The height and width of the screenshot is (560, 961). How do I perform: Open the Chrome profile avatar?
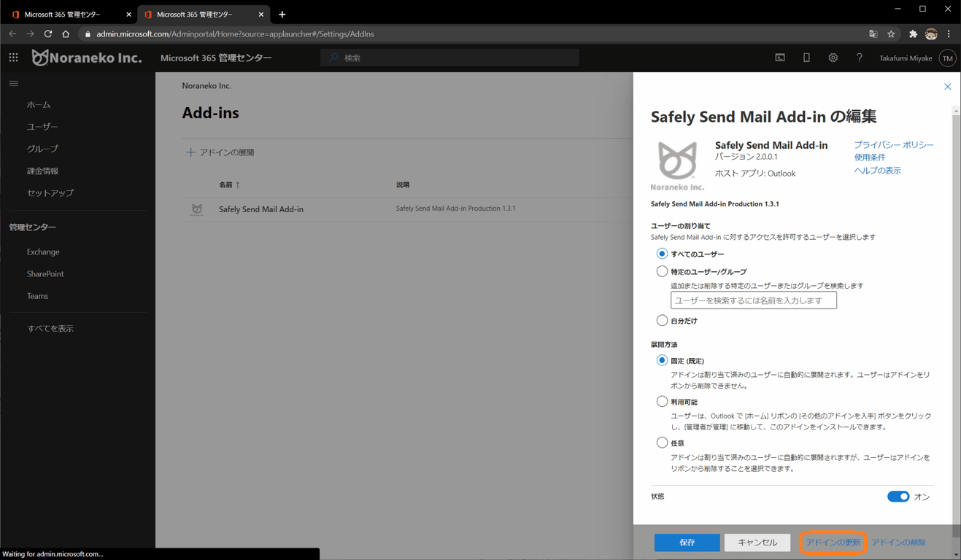(x=931, y=34)
